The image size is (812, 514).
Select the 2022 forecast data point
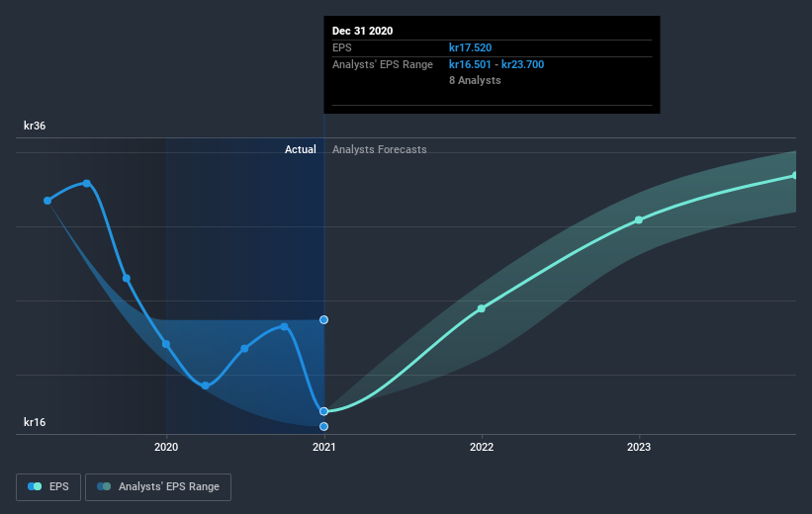click(x=481, y=308)
